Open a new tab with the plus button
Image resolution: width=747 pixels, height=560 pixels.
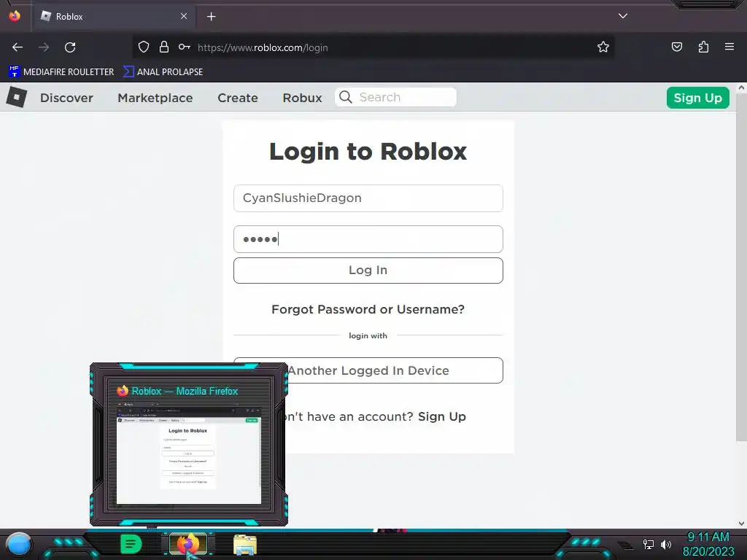[211, 17]
